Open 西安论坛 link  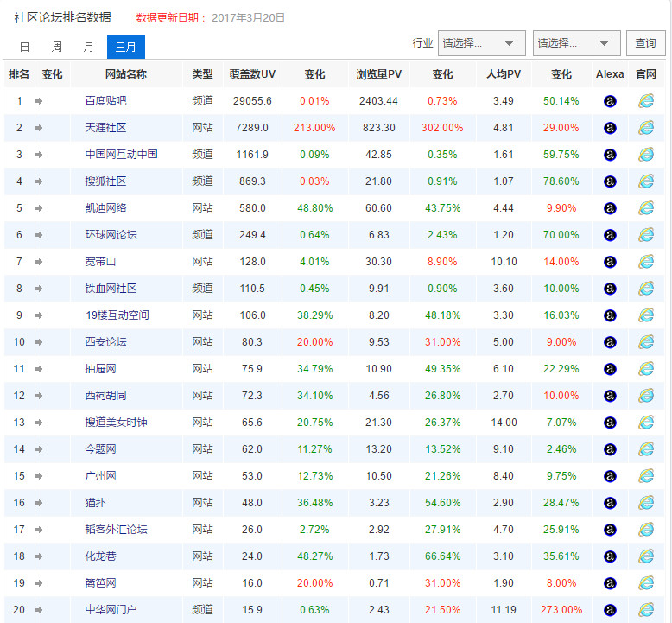click(x=106, y=342)
